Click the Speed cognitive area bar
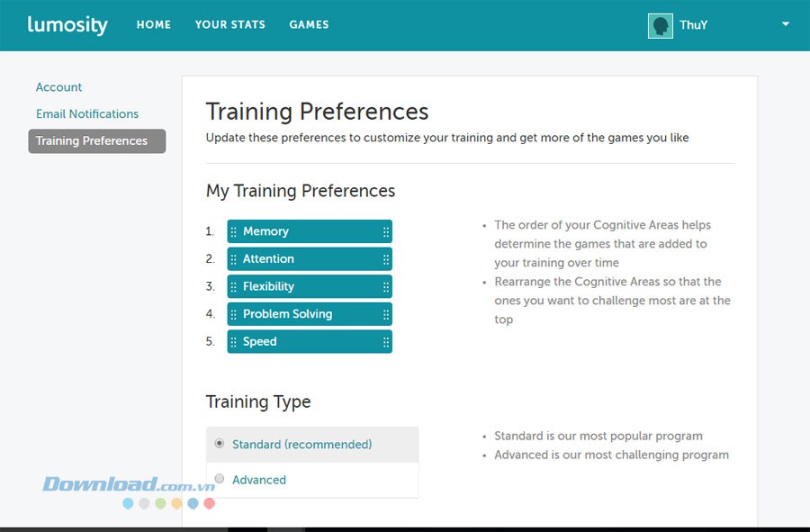The width and height of the screenshot is (810, 532). point(306,342)
